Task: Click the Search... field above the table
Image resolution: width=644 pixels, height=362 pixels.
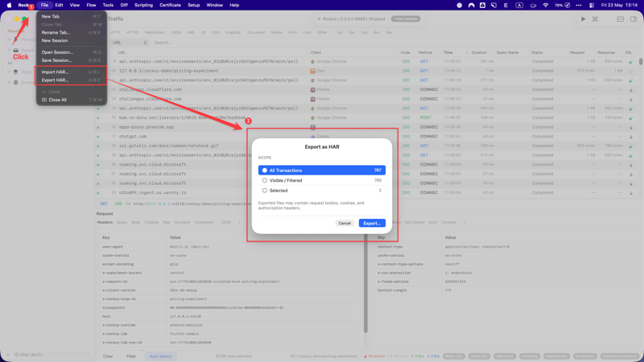Action: pos(163,43)
